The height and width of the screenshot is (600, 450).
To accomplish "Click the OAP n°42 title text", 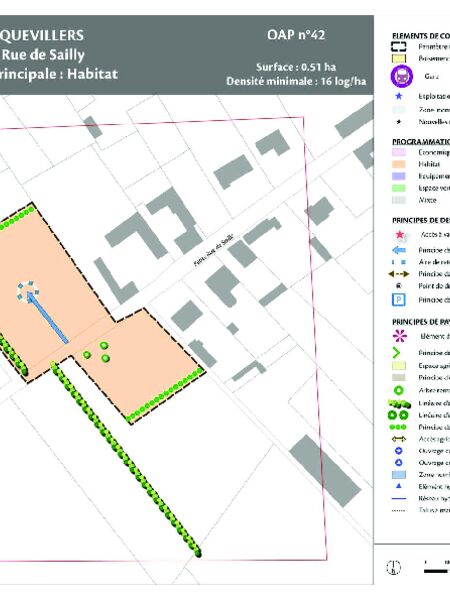I will click(296, 35).
